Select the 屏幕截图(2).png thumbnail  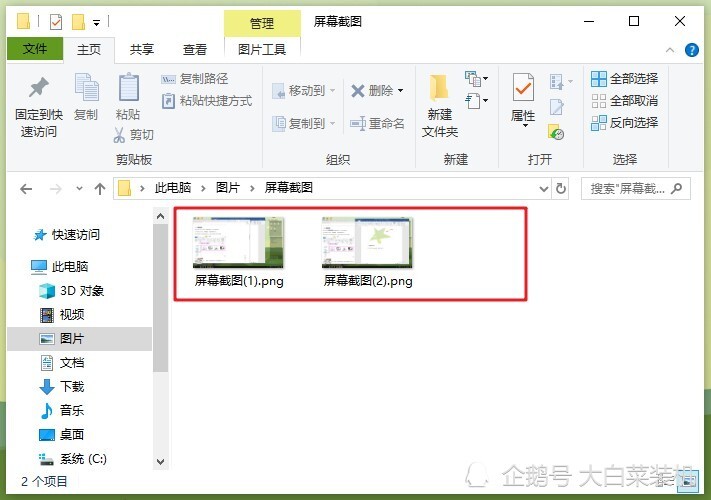click(367, 242)
